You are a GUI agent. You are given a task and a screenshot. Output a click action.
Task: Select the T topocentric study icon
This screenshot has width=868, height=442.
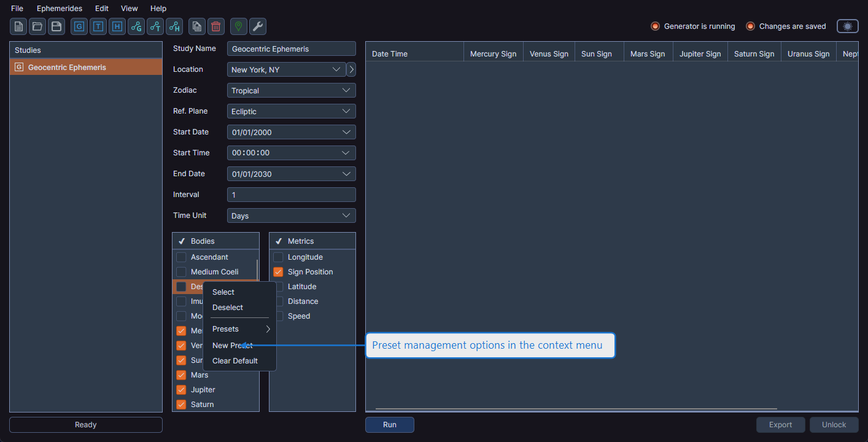[98, 26]
